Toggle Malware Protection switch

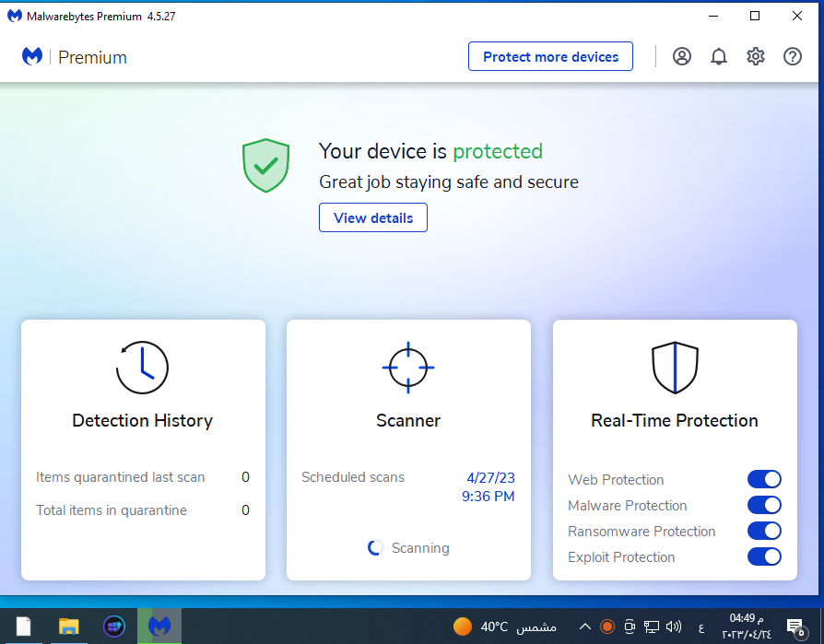pyautogui.click(x=764, y=505)
